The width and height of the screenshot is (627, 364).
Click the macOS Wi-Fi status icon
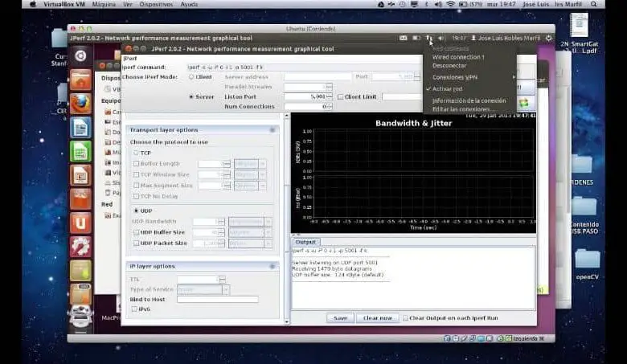451,4
